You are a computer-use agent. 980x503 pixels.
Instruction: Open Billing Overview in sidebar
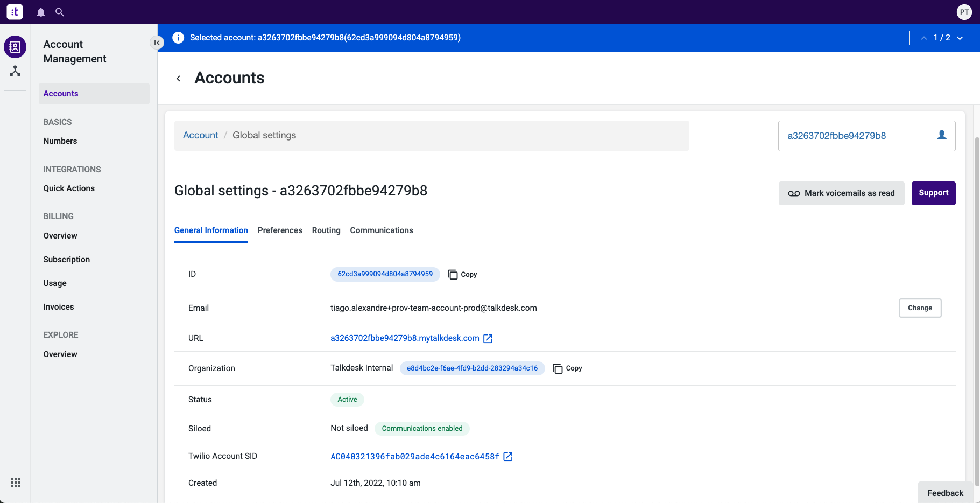[x=60, y=236]
